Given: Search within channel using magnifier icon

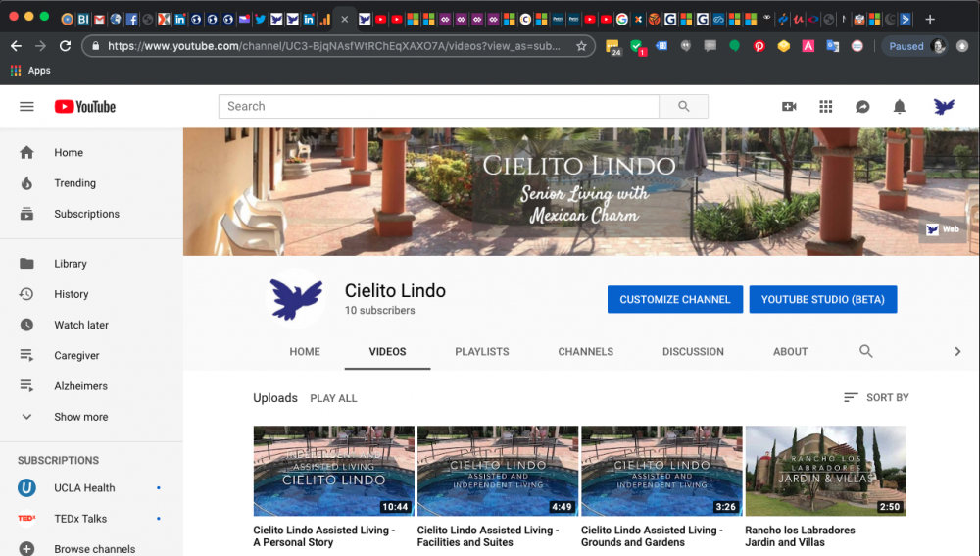Looking at the screenshot, I should tap(865, 351).
